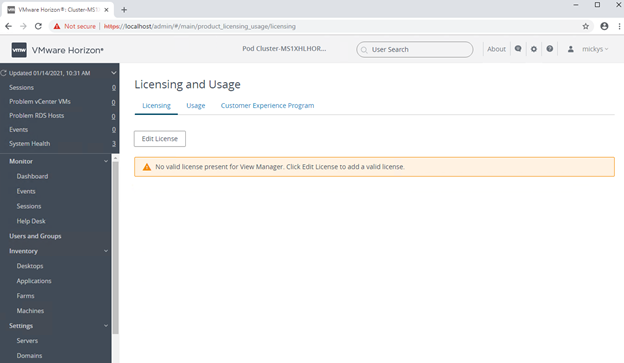Open the feedback chat bubble icon

[518, 49]
